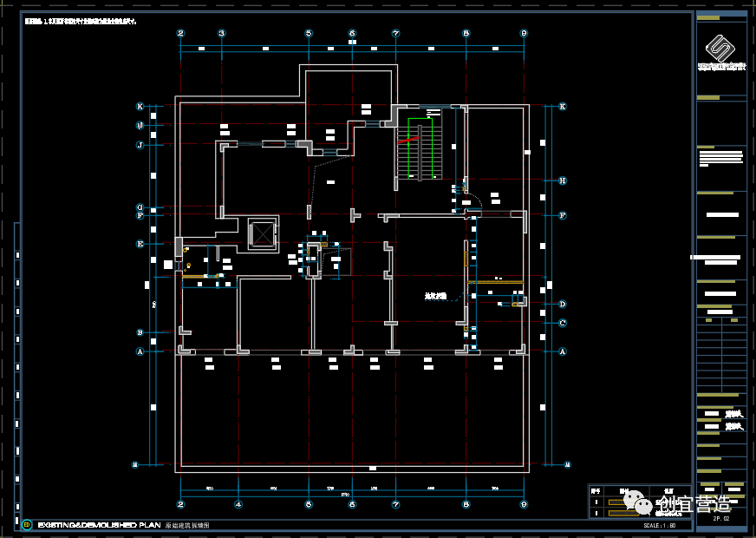
Task: Select the company logo in the title block
Action: (720, 49)
